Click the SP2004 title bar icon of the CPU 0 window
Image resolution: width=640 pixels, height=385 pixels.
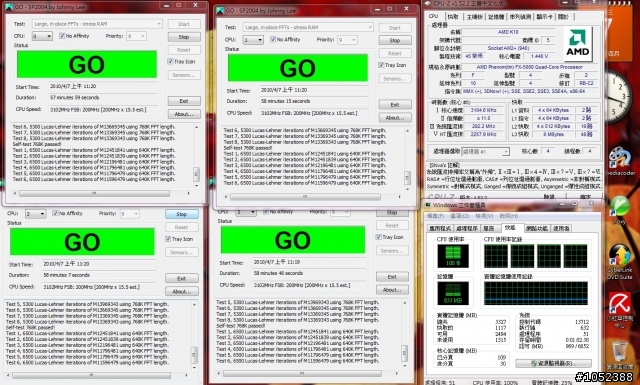(9, 7)
